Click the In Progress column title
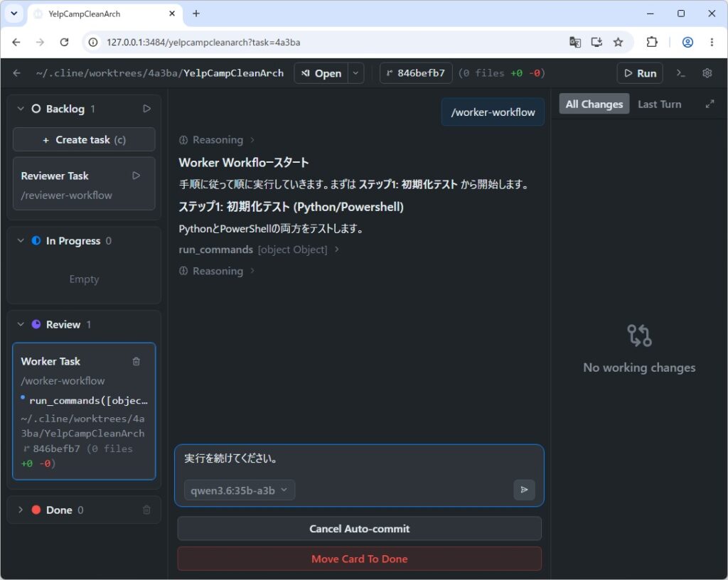Image resolution: width=728 pixels, height=580 pixels. [73, 241]
